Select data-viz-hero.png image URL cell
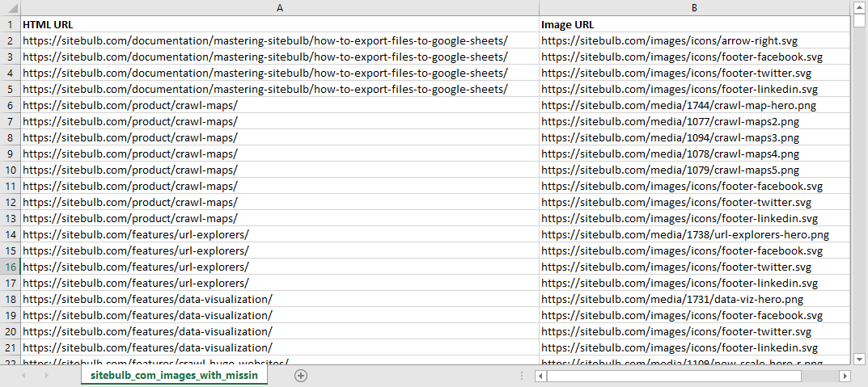The width and height of the screenshot is (868, 387). point(694,300)
